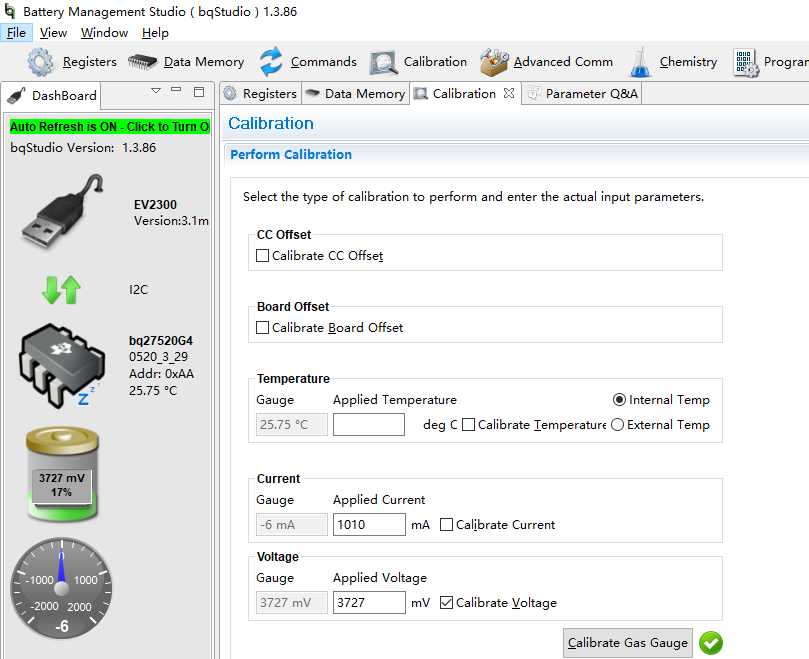The image size is (809, 659).
Task: Open Commands toolbar arrows icon
Action: coord(271,61)
